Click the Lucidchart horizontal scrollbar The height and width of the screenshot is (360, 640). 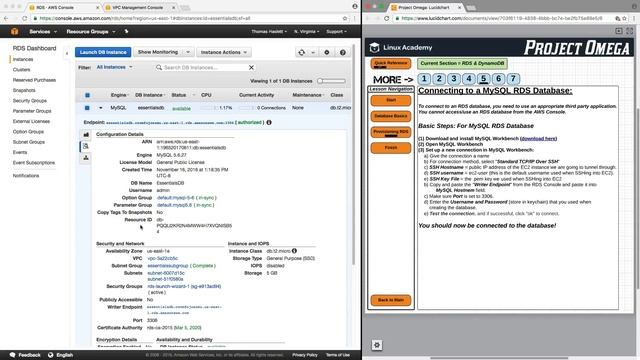coord(499,358)
